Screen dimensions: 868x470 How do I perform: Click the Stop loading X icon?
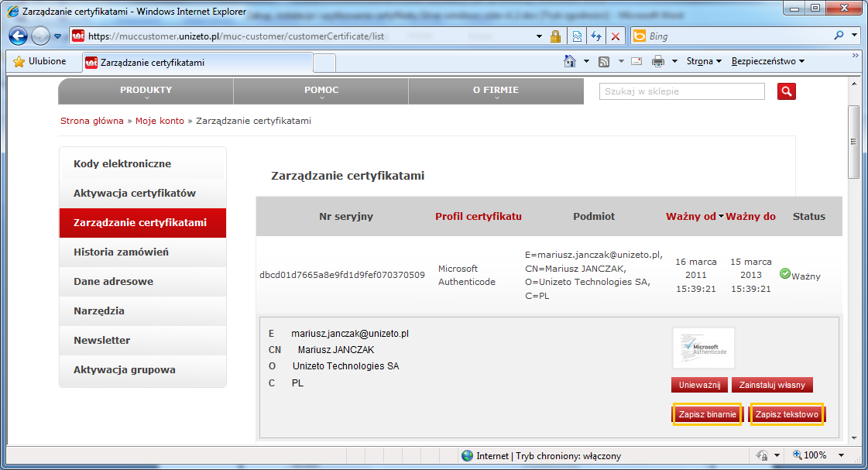point(615,36)
